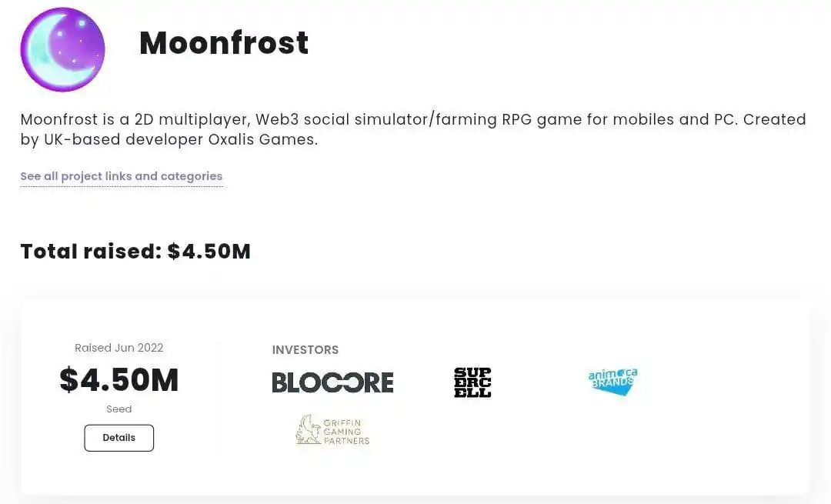Click the griffin emblem in the Griffin logo
The image size is (831, 504).
tap(309, 429)
